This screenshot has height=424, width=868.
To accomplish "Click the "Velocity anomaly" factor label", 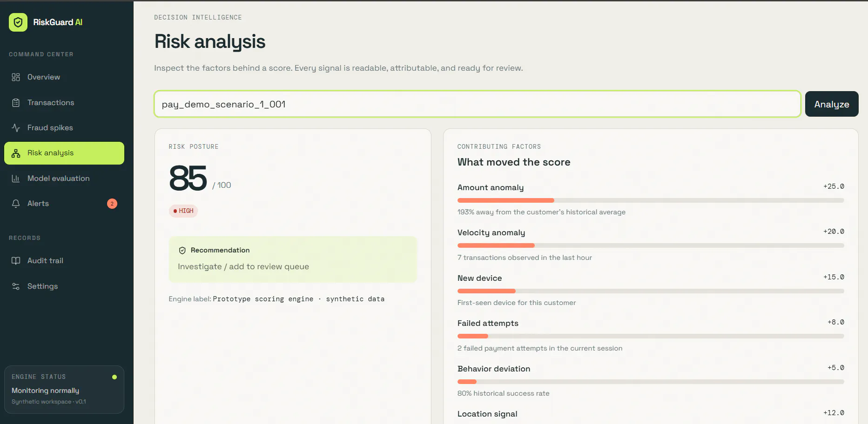I will tap(491, 232).
